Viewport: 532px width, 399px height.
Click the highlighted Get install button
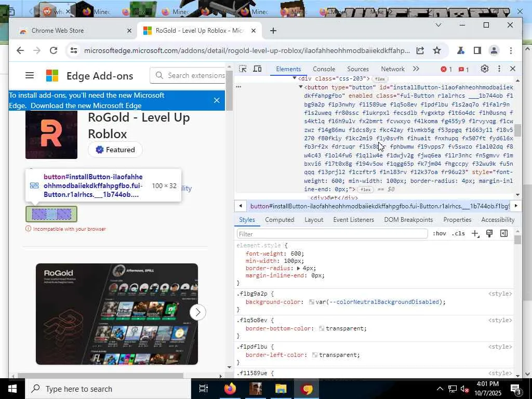[51, 214]
